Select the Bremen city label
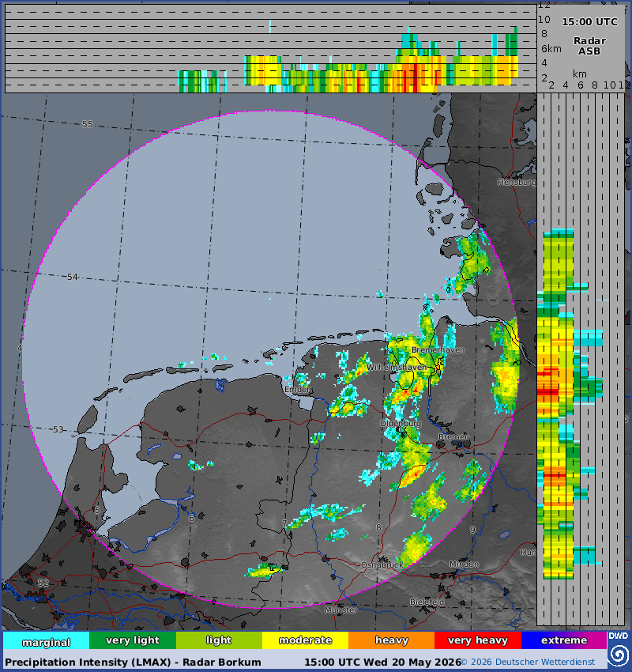 coord(453,436)
